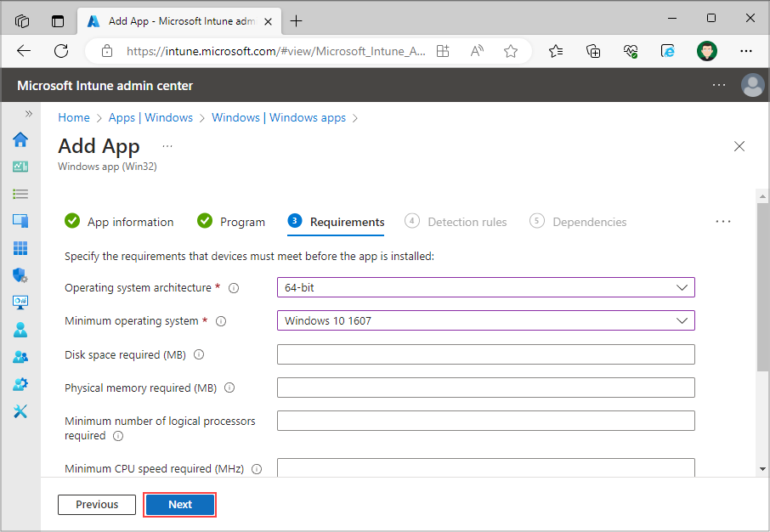
Task: View site information lock icon
Action: [106, 51]
